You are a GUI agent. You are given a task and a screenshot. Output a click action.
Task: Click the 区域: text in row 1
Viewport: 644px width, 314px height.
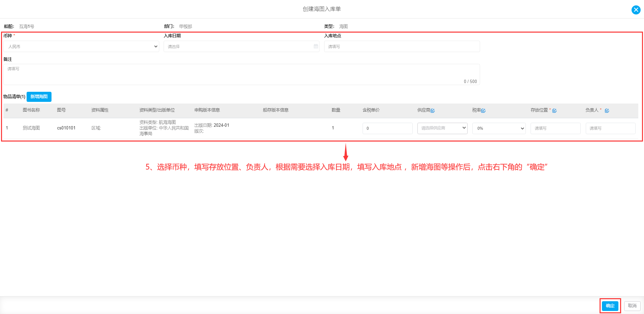coord(96,128)
